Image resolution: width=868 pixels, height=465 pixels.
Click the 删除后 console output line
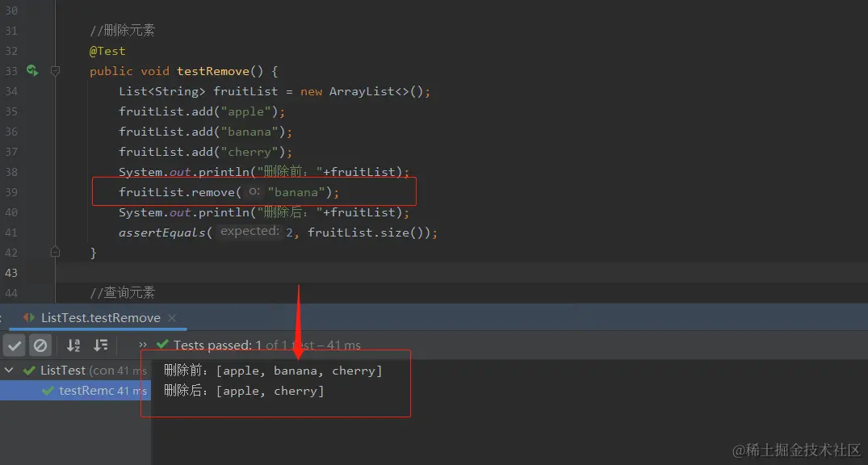tap(244, 391)
